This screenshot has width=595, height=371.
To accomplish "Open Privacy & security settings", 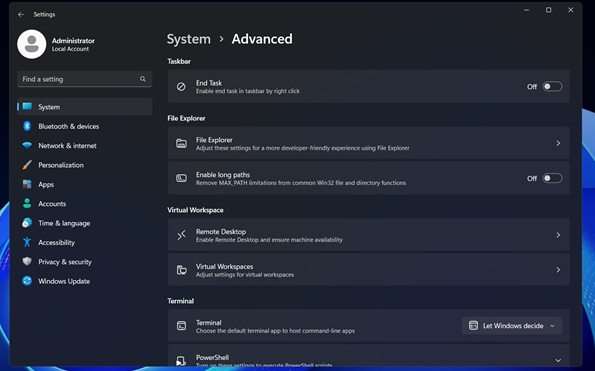I will 85,261.
